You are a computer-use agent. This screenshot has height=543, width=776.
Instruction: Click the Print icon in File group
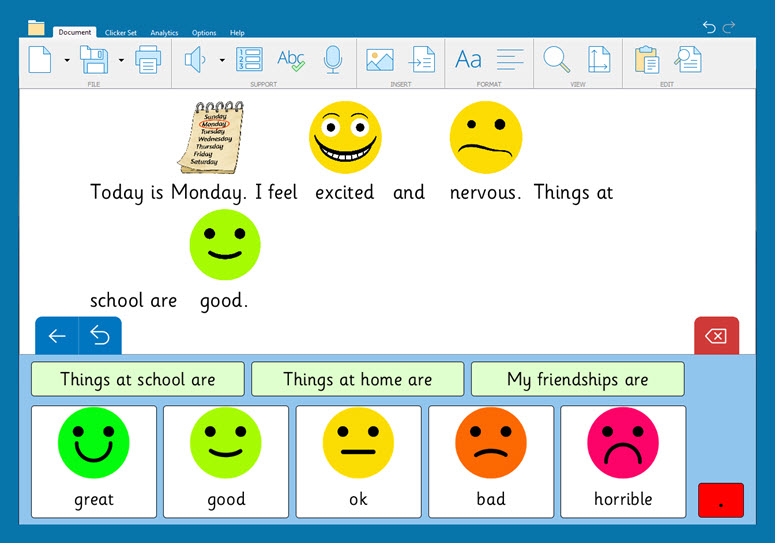pyautogui.click(x=148, y=60)
